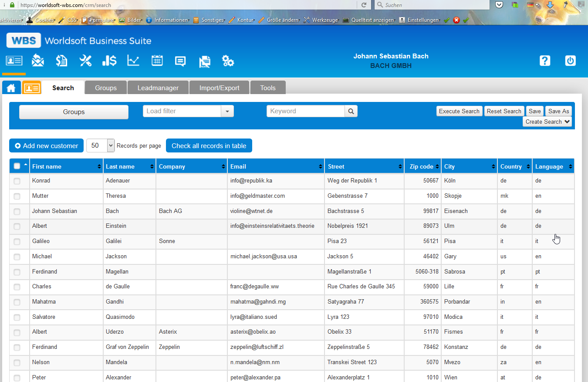This screenshot has height=382, width=588.
Task: Click the WBS logo
Action: pyautogui.click(x=24, y=41)
